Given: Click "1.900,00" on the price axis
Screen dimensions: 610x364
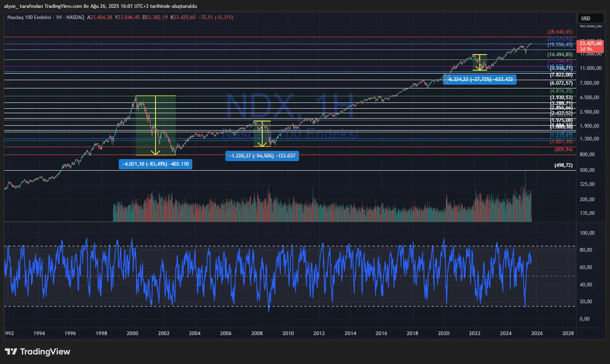Looking at the screenshot, I should [589, 126].
